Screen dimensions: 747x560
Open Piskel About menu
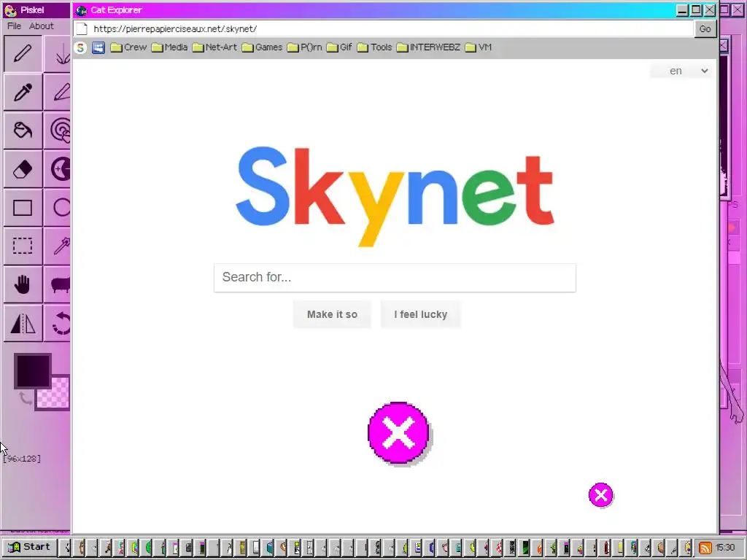(42, 26)
